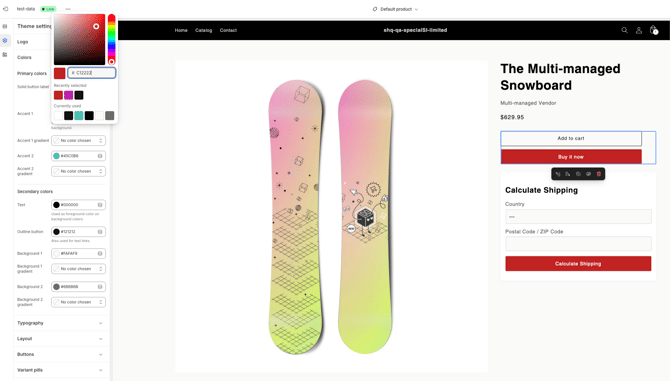Open the Catalog navigation link

tap(203, 30)
